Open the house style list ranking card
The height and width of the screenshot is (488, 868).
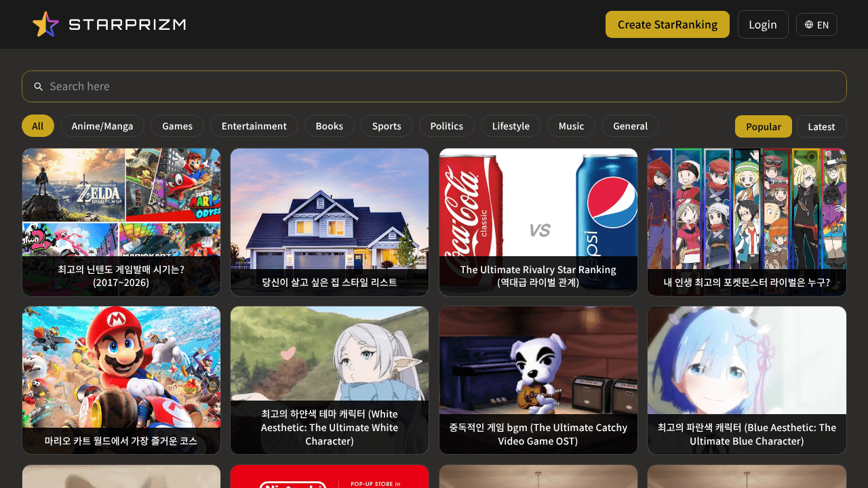pos(330,222)
